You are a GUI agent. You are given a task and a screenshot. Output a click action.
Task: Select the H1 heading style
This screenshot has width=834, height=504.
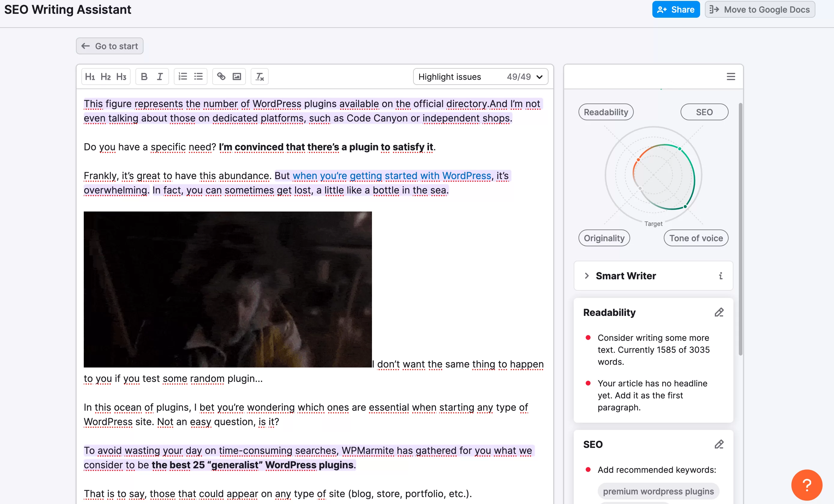pyautogui.click(x=91, y=76)
